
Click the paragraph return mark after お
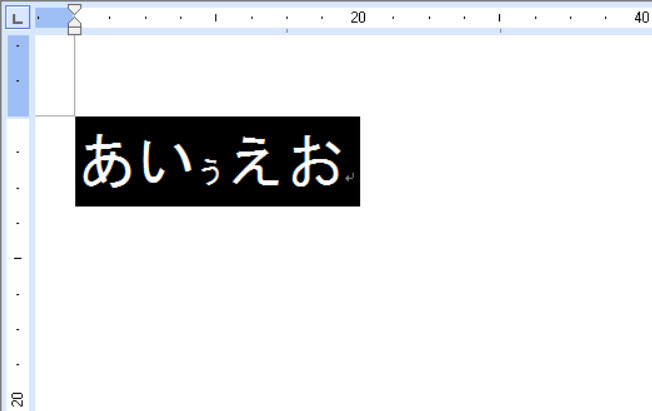[349, 178]
